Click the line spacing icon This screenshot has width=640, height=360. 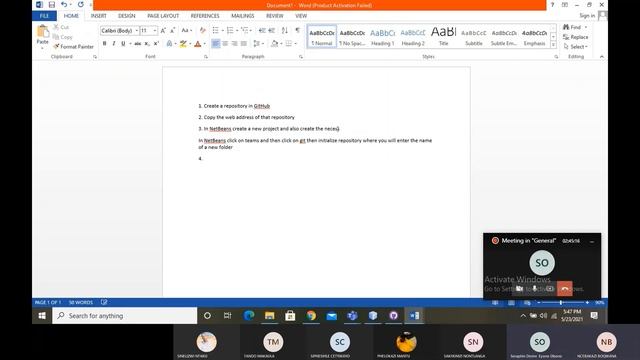pyautogui.click(x=256, y=44)
